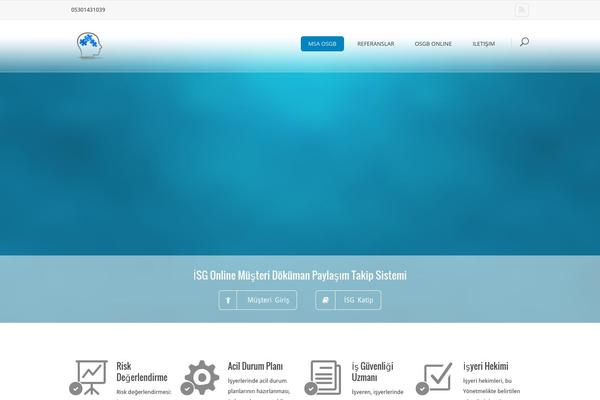Click the phone number 05301431039
Screen dimensions: 600x400
88,10
